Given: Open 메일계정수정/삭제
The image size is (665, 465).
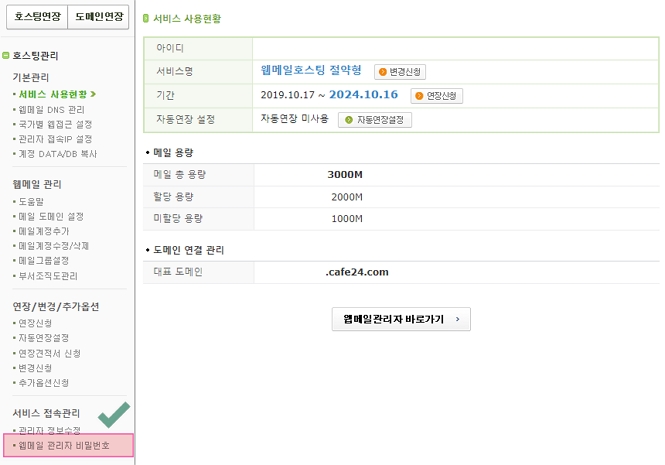Looking at the screenshot, I should click(56, 246).
